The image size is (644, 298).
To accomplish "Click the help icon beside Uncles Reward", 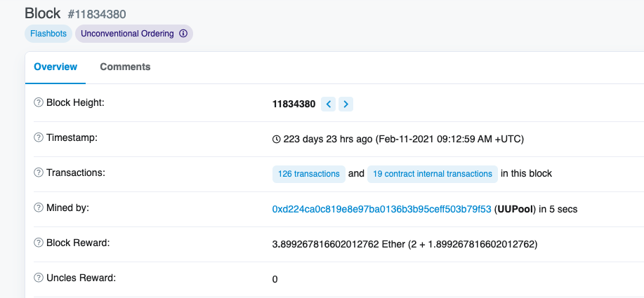I will click(x=39, y=278).
